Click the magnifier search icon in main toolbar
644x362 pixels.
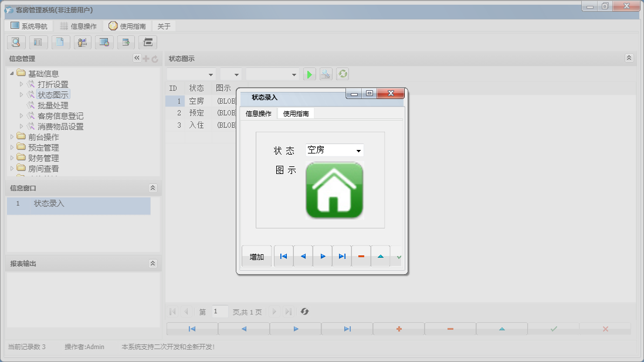click(16, 42)
